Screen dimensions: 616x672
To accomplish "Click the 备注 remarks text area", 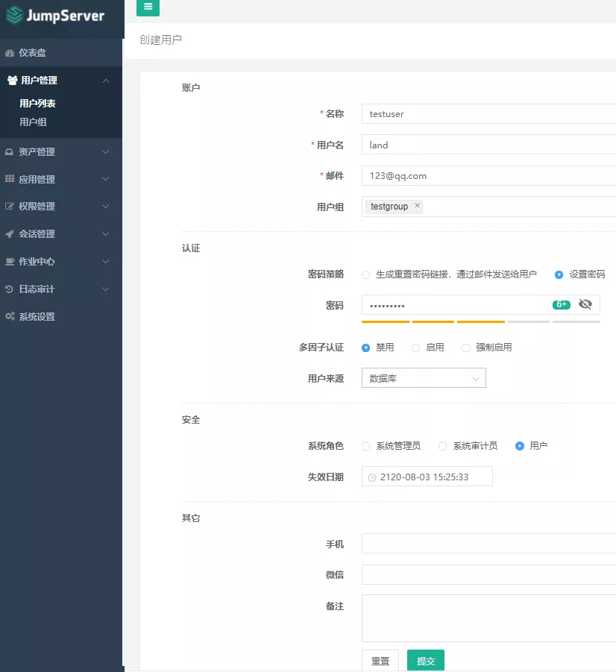I will coord(488,618).
